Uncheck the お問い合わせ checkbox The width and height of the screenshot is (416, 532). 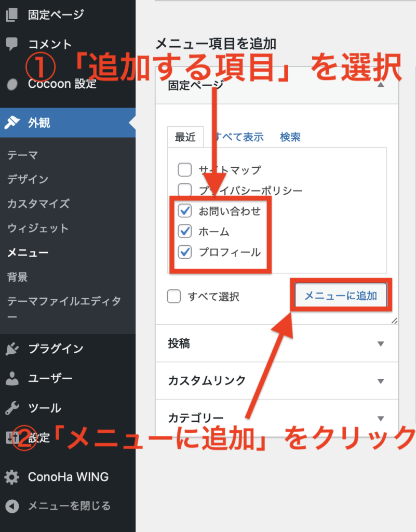[184, 211]
